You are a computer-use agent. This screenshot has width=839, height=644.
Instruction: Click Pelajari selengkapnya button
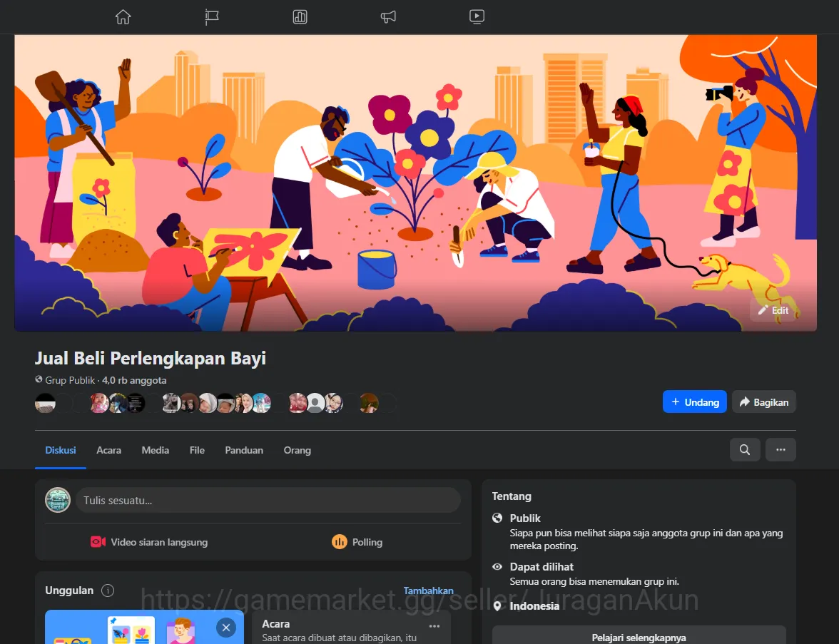point(639,636)
